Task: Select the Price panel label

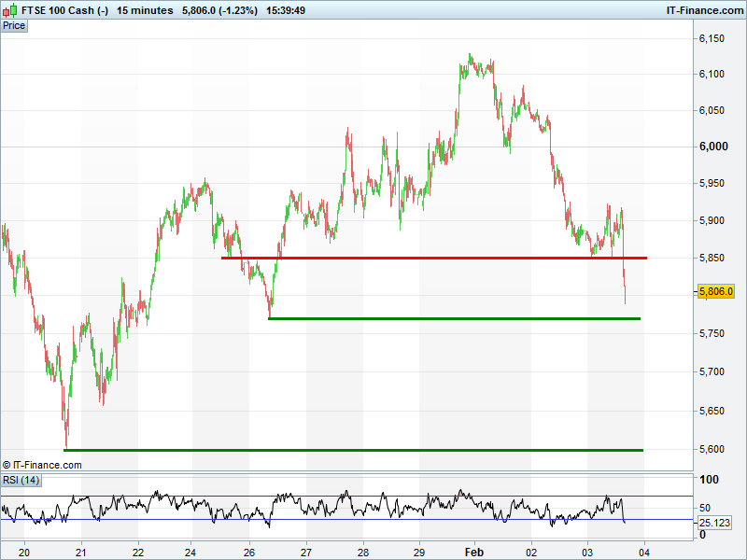Action: pyautogui.click(x=14, y=25)
